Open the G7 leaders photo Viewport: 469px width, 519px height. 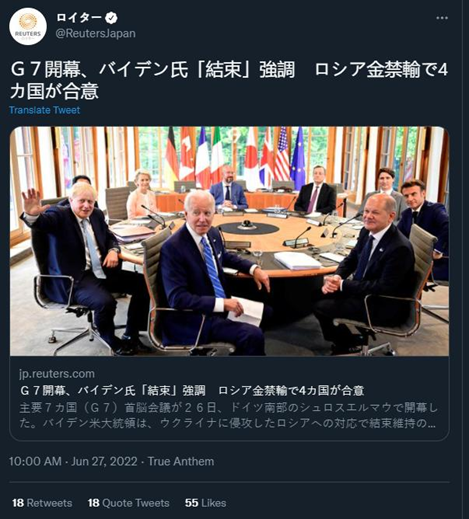tap(229, 241)
